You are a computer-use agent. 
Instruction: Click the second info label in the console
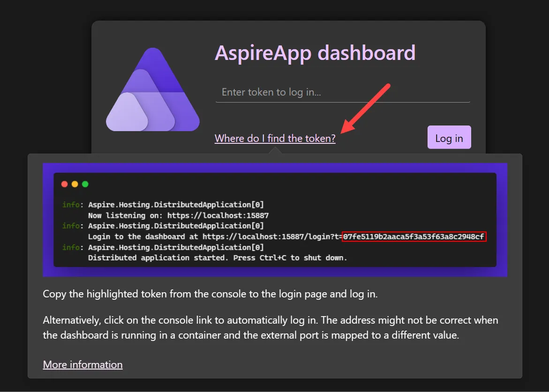pyautogui.click(x=70, y=226)
